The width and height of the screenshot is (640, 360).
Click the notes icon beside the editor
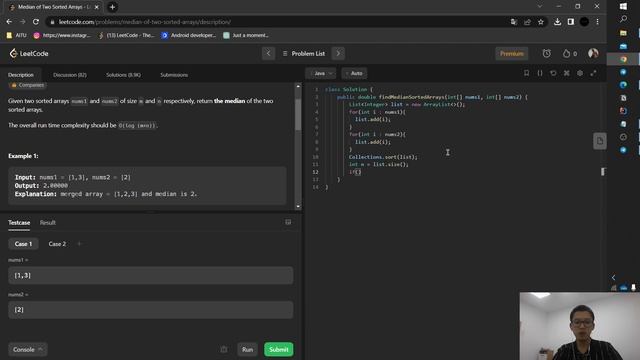tap(600, 141)
